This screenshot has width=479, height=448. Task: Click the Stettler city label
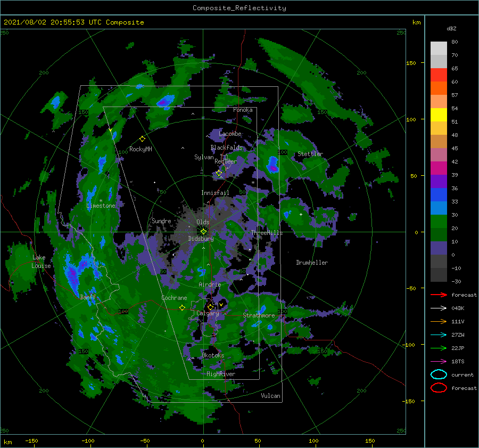pos(310,154)
